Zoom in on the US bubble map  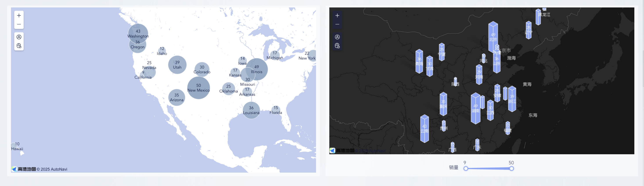click(x=19, y=16)
